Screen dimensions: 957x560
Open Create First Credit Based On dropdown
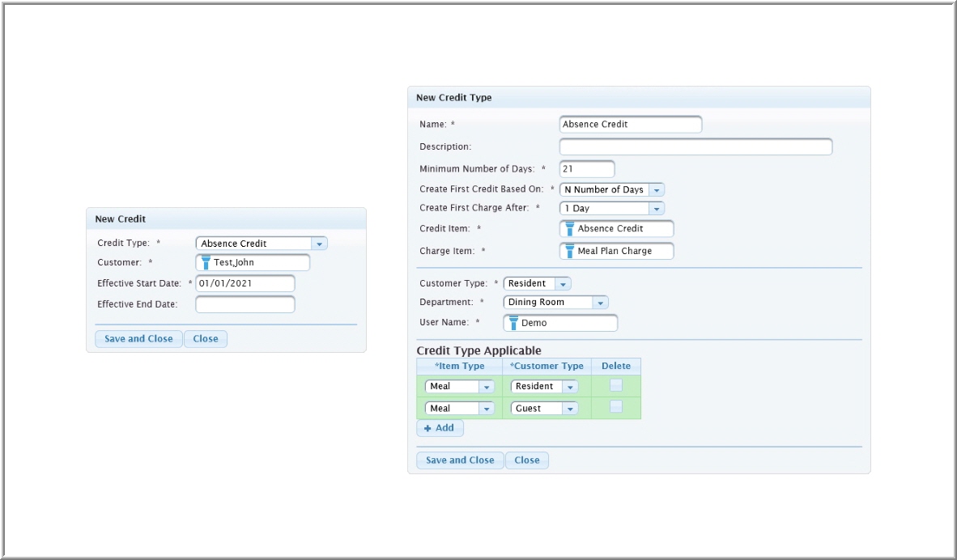click(x=657, y=189)
